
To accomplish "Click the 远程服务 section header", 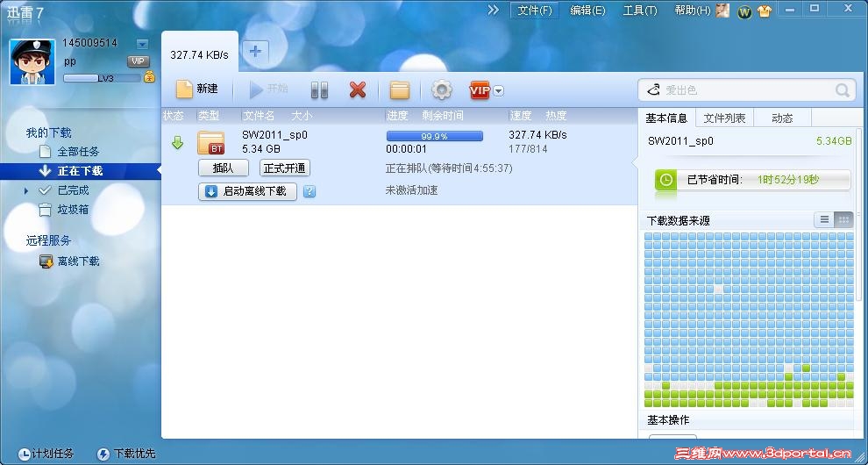I will (x=49, y=240).
